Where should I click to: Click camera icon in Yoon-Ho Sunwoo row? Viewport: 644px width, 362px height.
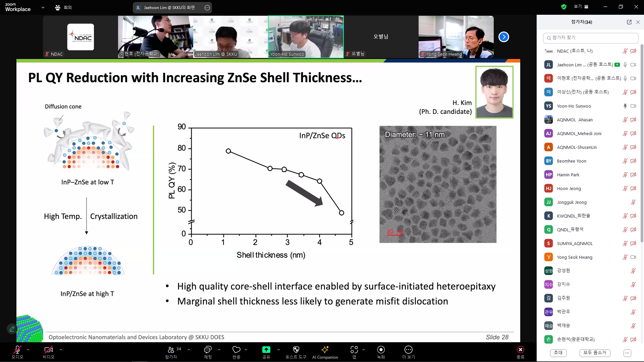coord(633,106)
